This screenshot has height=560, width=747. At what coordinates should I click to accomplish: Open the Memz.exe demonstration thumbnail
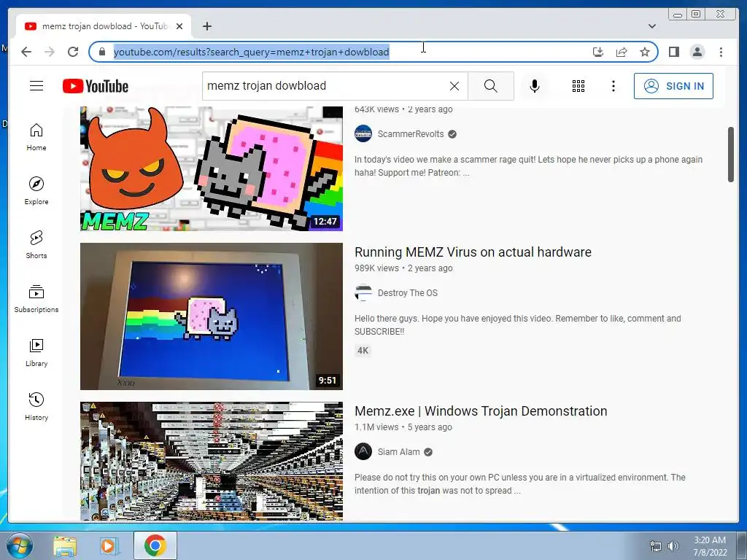(x=211, y=461)
